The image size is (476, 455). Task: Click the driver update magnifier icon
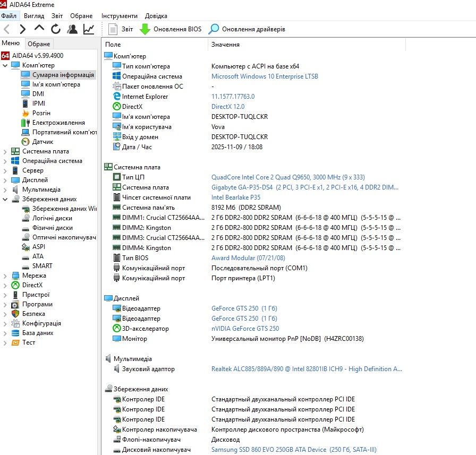(214, 29)
